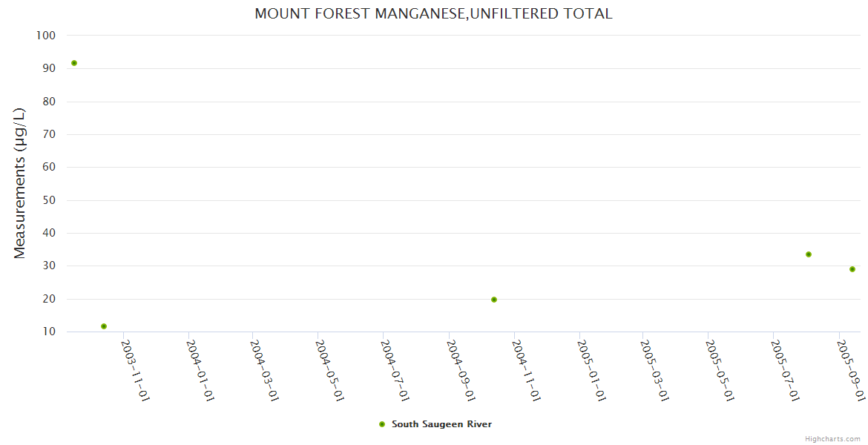This screenshot has width=868, height=445.
Task: Click the data point near 91 µg/L
Action: (x=74, y=63)
